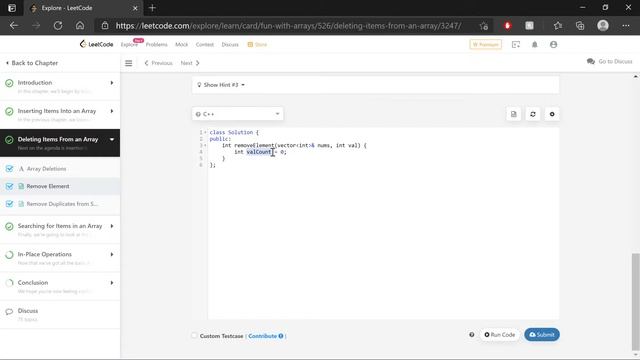Open the Explore nav item
Image resolution: width=640 pixels, height=360 pixels.
point(129,44)
